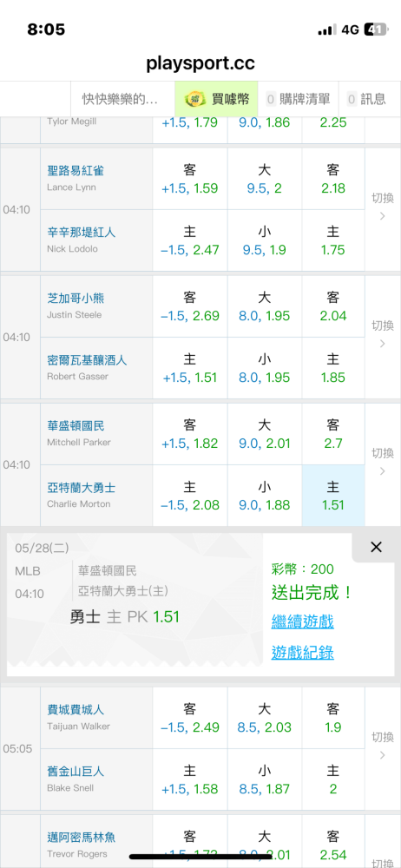The image size is (401, 868).
Task: Select 小 8.0, 1.95 under option
Action: pos(264,368)
